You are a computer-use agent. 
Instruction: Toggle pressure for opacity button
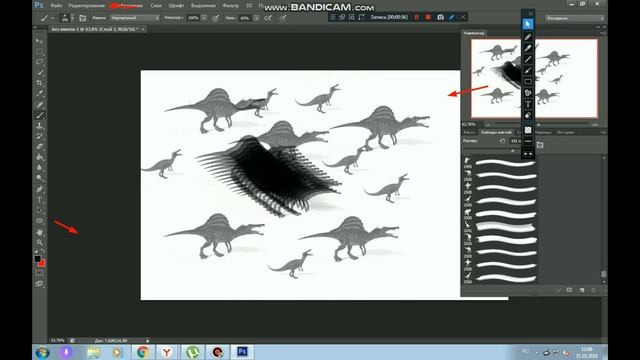(x=216, y=18)
